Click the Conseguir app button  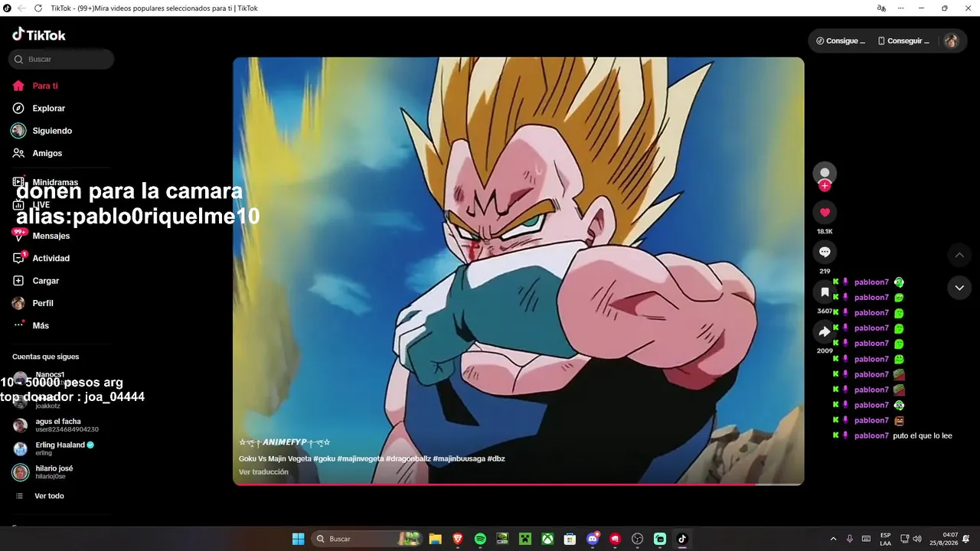pyautogui.click(x=903, y=41)
